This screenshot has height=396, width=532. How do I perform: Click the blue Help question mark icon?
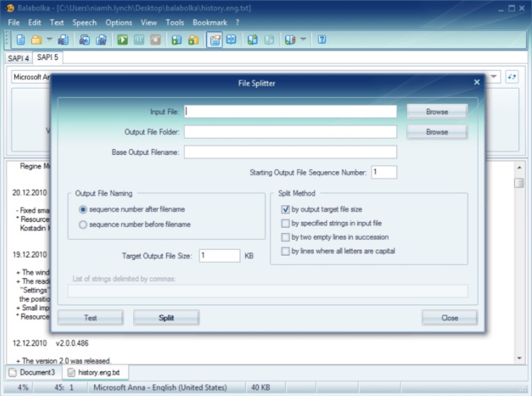pos(322,40)
